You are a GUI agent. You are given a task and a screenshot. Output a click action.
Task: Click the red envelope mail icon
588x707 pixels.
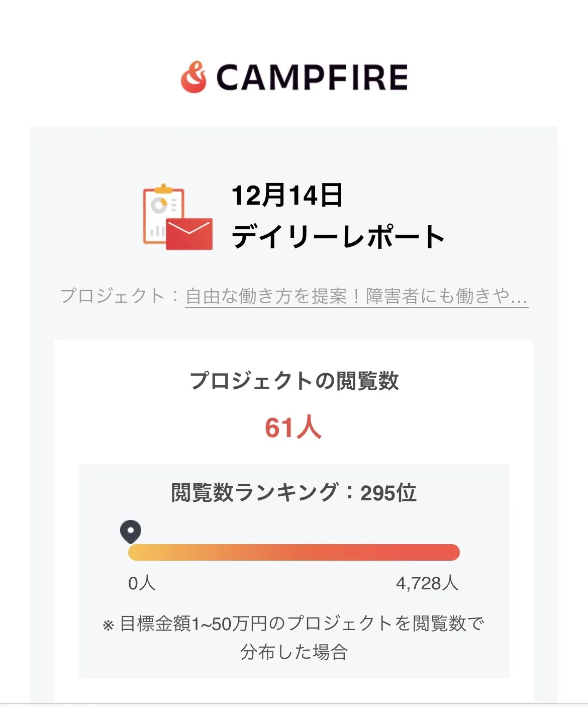[189, 234]
